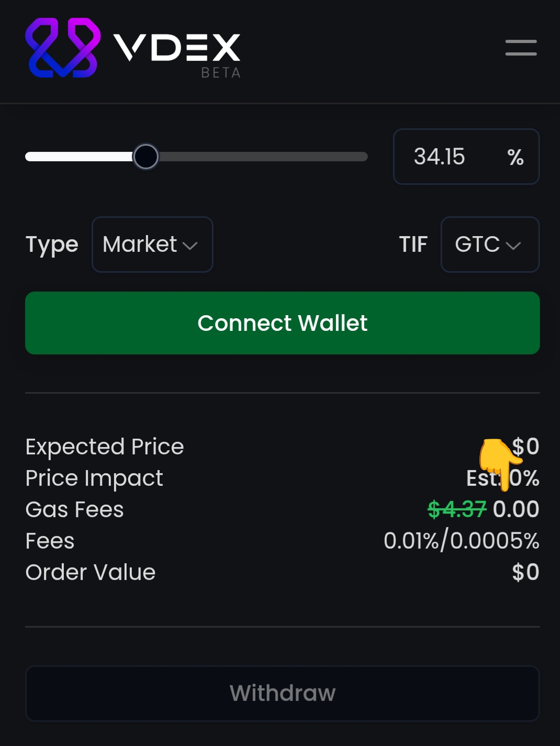Click the BETA label under the logo
560x746 pixels.
(x=221, y=73)
